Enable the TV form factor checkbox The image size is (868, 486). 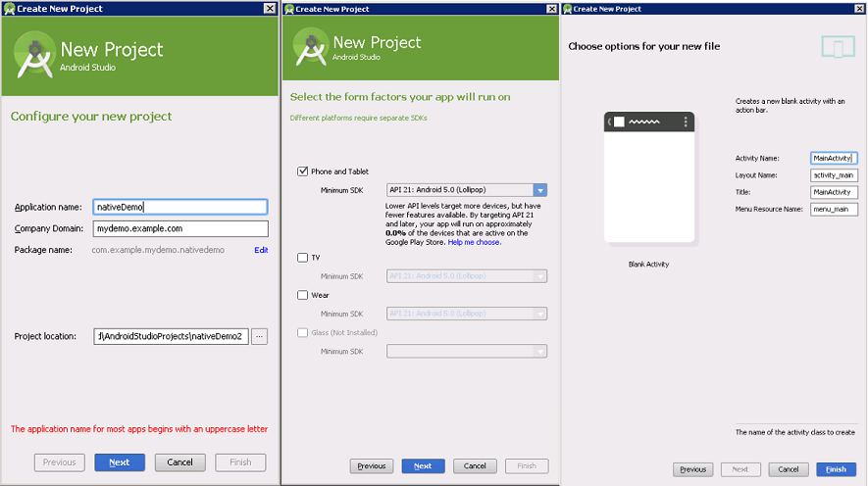(302, 258)
